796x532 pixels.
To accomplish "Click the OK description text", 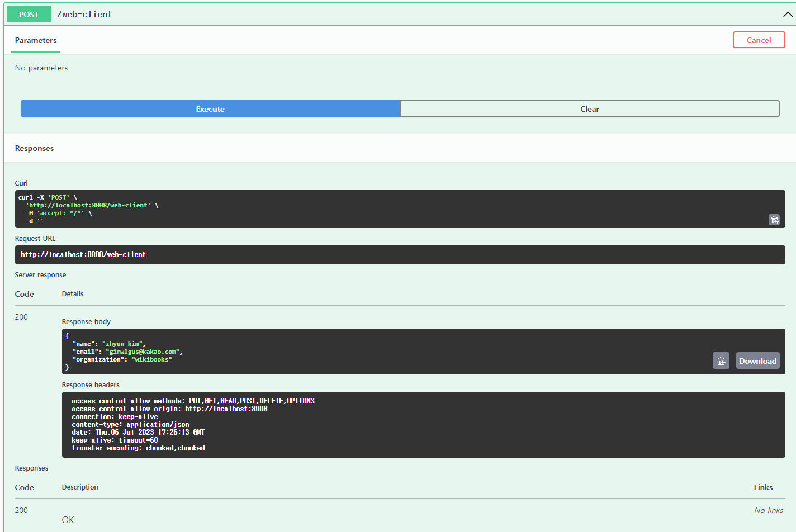I will [x=68, y=520].
